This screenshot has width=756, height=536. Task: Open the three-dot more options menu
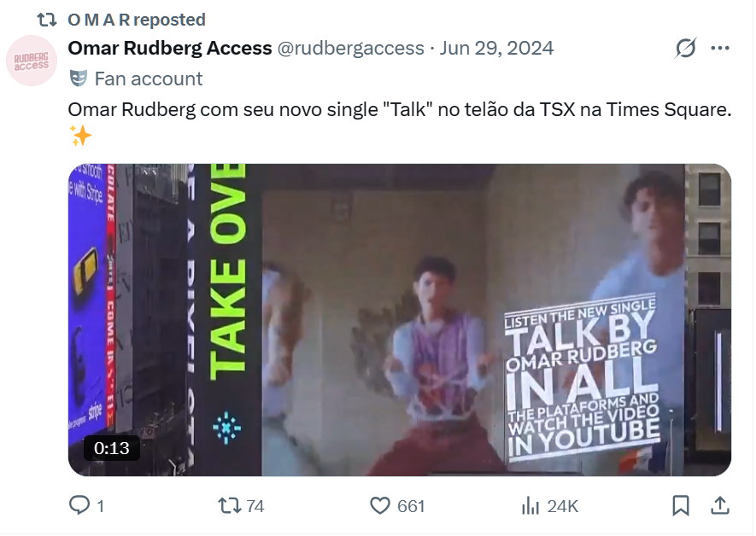coord(720,48)
